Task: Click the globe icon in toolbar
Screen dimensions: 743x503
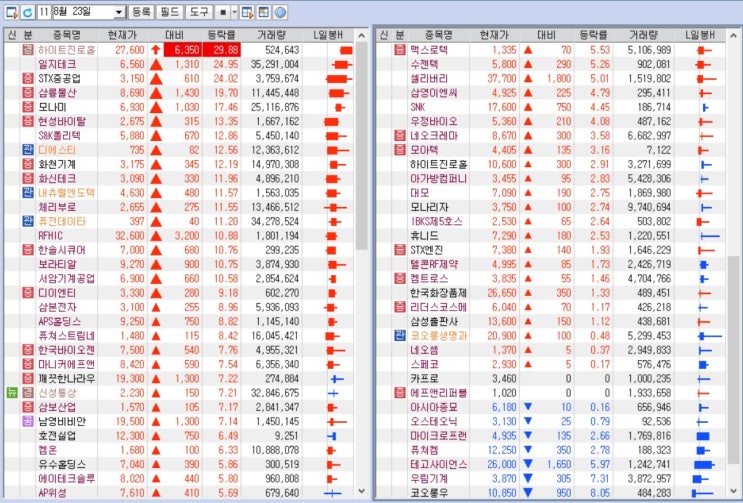Action: click(280, 12)
